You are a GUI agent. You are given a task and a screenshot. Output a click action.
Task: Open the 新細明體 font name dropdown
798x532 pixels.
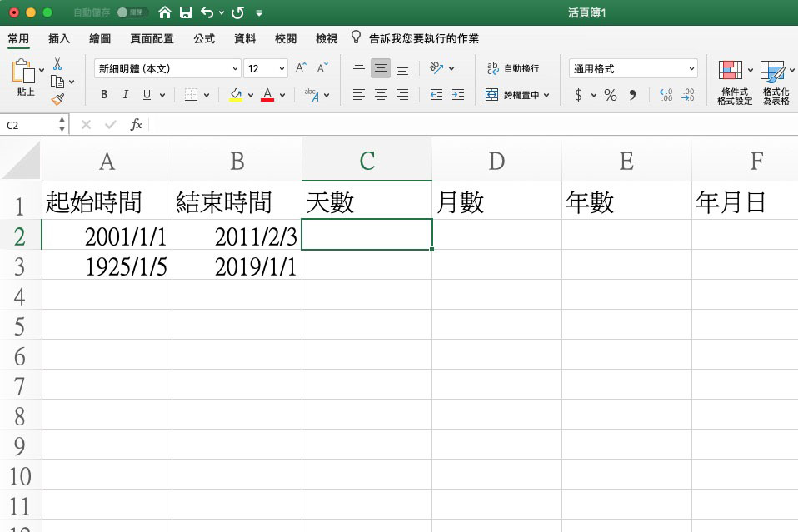point(234,67)
